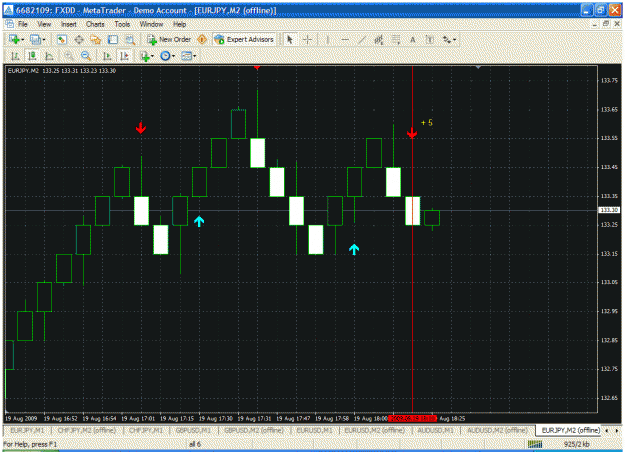The image size is (625, 452).
Task: Click the connection status bars indicator
Action: click(x=535, y=444)
